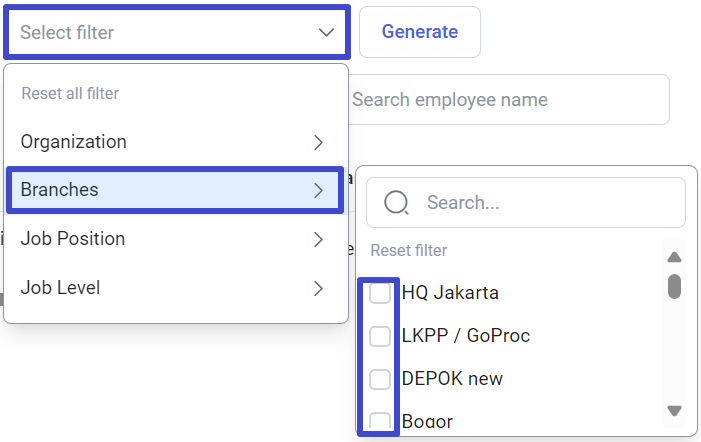Viewport: 701px width, 442px height.
Task: Collapse the Select filter dropdown arrow
Action: 326,32
